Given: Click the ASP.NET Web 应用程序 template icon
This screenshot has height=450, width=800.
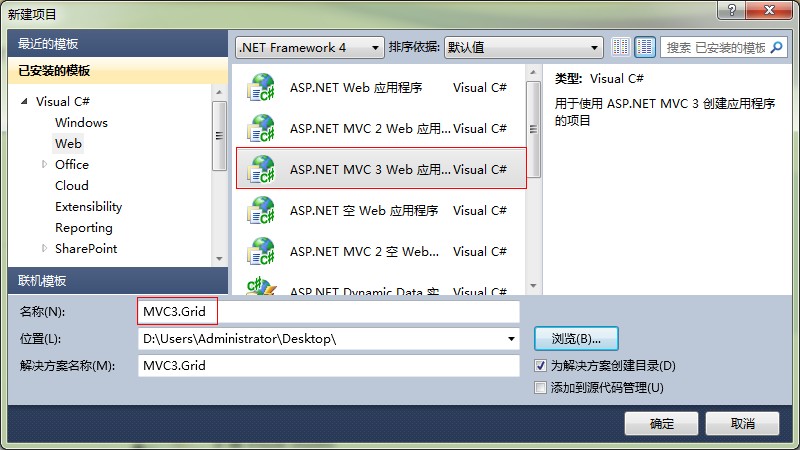Looking at the screenshot, I should [261, 87].
